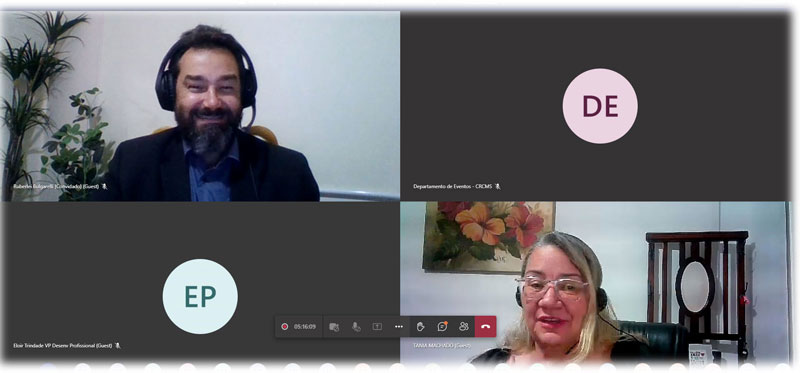Raise your hand in the meeting
Screen dimensions: 800x373
pyautogui.click(x=420, y=327)
